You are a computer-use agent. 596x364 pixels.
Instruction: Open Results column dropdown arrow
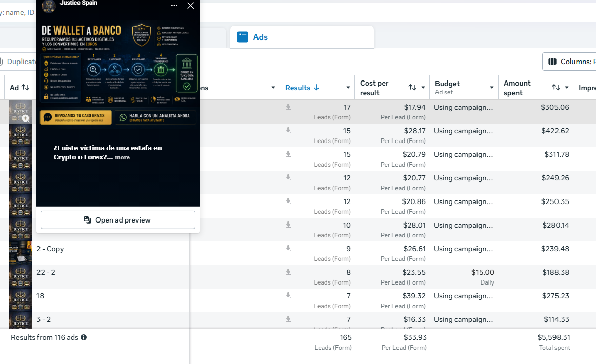click(x=348, y=88)
